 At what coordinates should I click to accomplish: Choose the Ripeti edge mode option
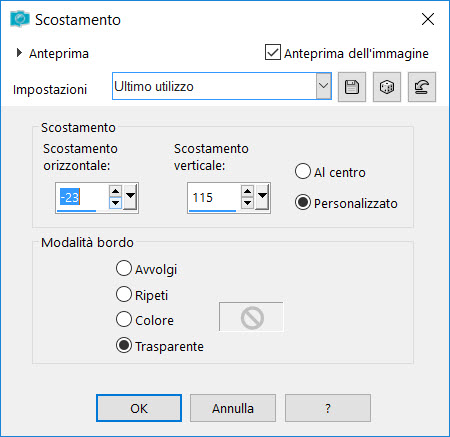click(124, 294)
